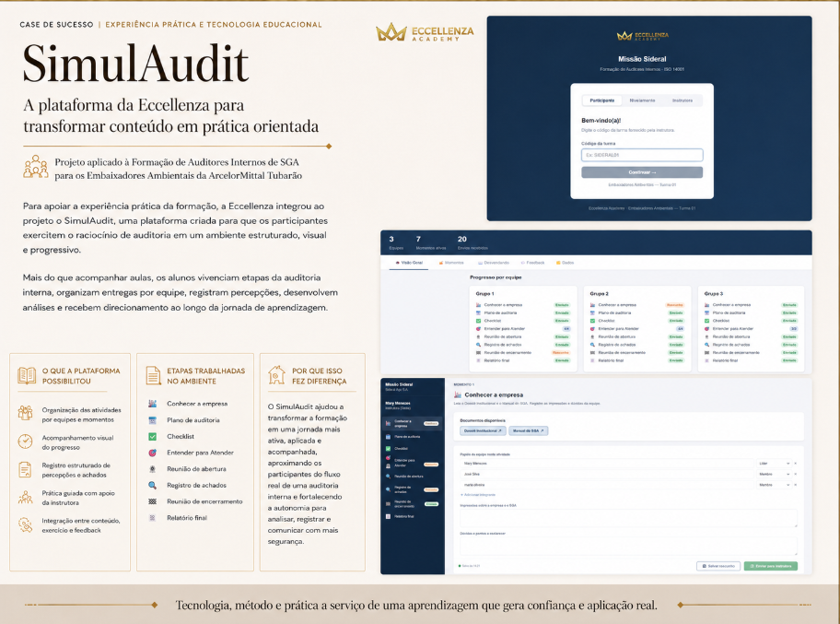Click the large 'SimulAudit' title
The height and width of the screenshot is (624, 840).
136,64
